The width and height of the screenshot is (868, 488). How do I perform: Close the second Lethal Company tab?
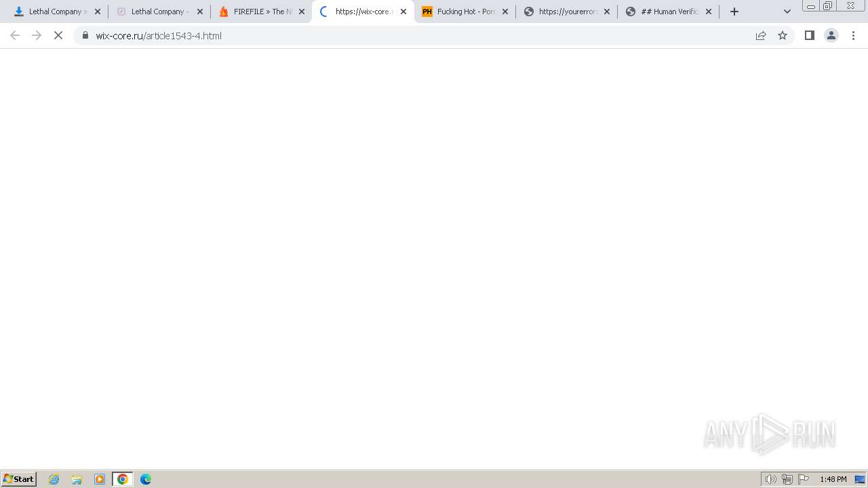pos(200,12)
